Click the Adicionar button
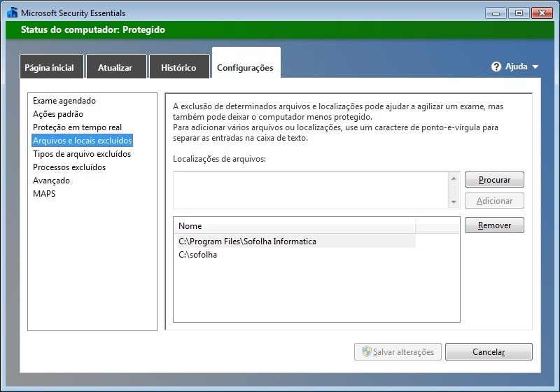Image resolution: width=560 pixels, height=392 pixels. (x=494, y=201)
